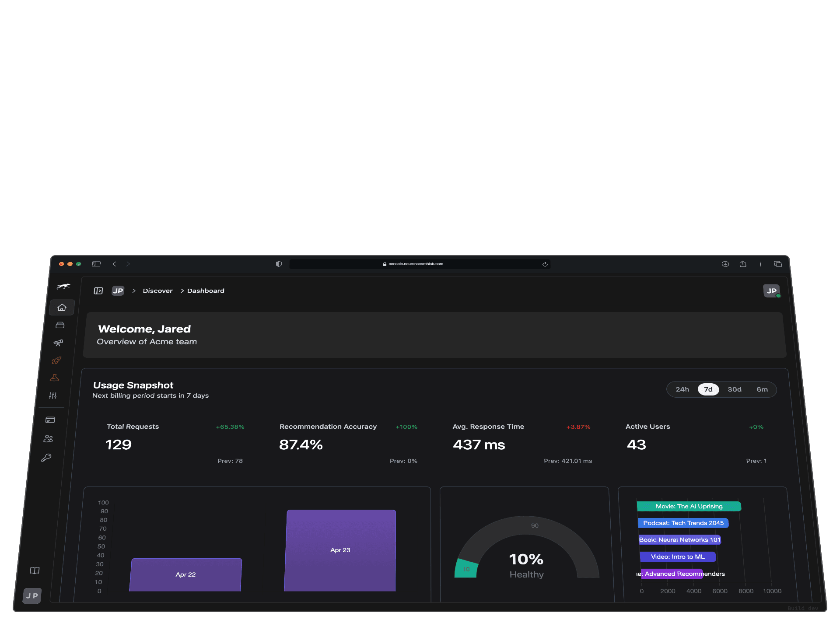The height and width of the screenshot is (630, 840).
Task: Select the 30d time range option
Action: 735,389
